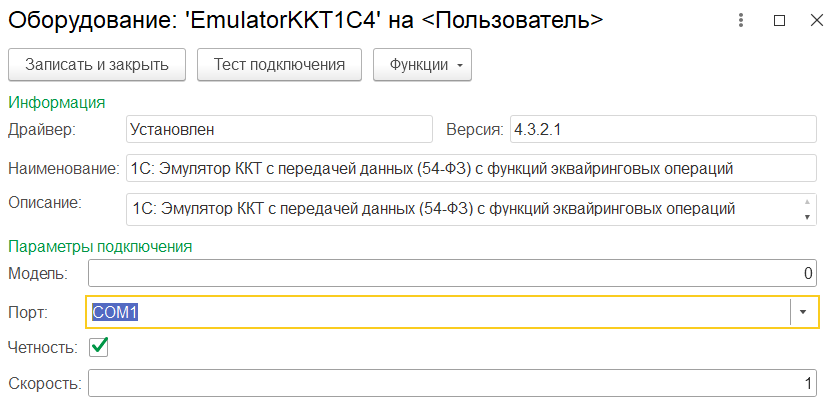Open the Функции dropdown menu

422,65
